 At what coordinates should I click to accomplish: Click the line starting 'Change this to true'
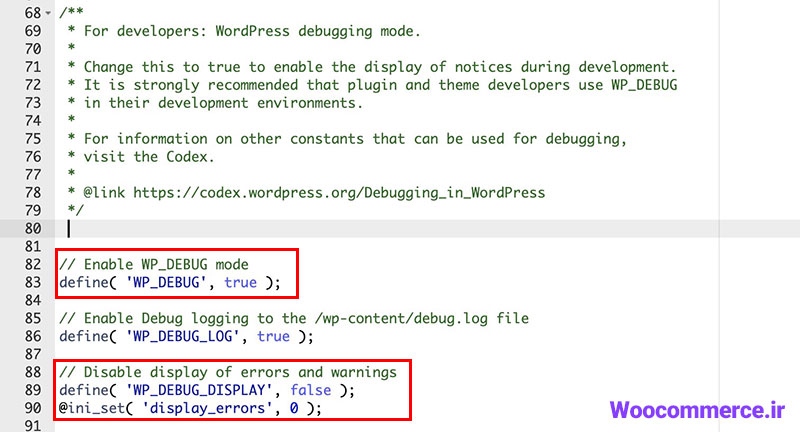380,67
